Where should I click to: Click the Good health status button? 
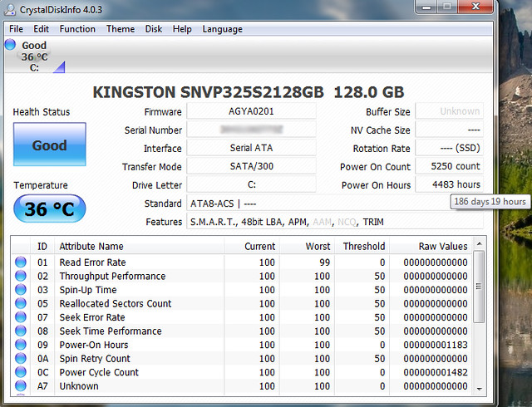coord(50,145)
